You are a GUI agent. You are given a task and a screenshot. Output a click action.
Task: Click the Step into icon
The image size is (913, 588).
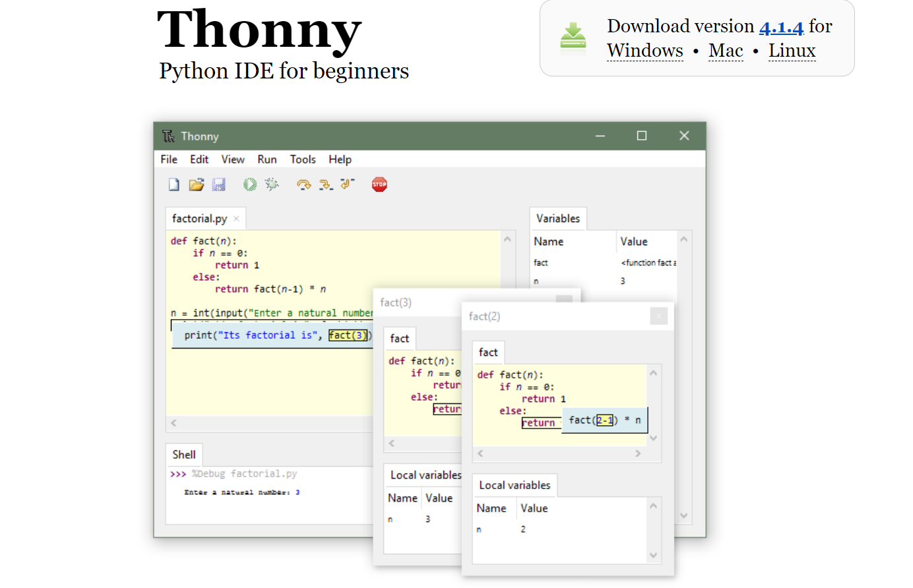(x=326, y=185)
